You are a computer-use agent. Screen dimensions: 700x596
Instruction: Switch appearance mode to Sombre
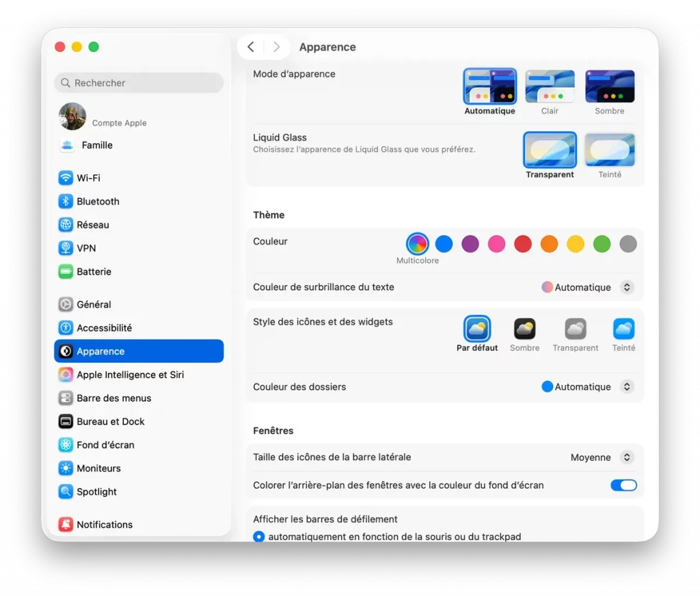pyautogui.click(x=609, y=85)
